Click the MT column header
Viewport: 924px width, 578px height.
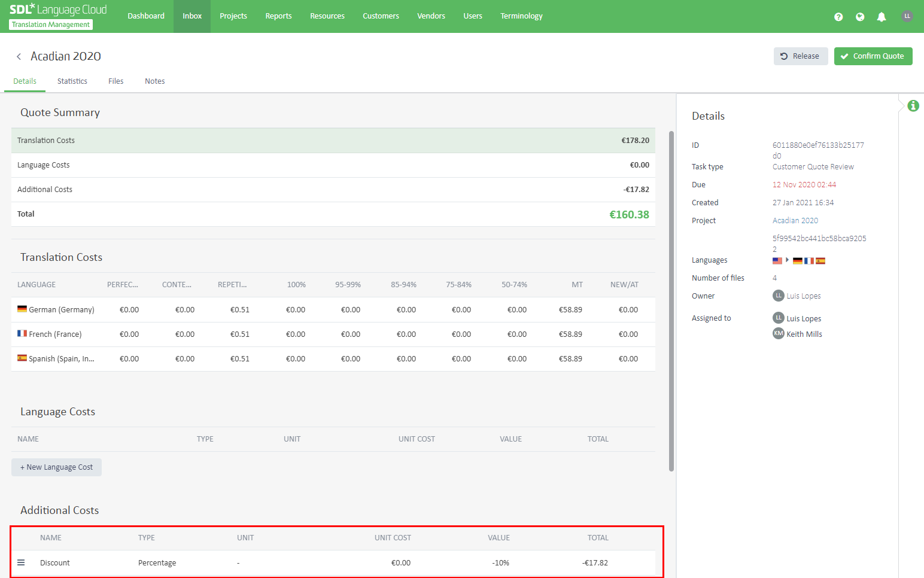pyautogui.click(x=577, y=285)
